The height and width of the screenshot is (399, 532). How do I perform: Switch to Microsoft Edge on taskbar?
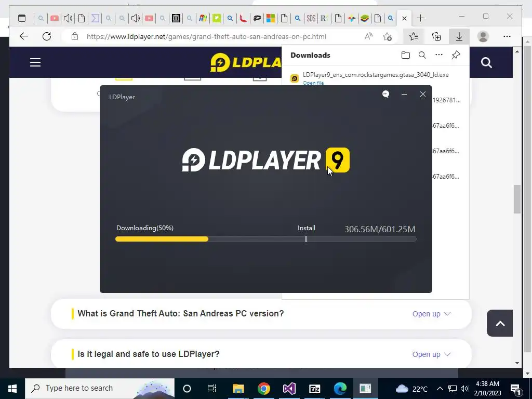click(340, 389)
